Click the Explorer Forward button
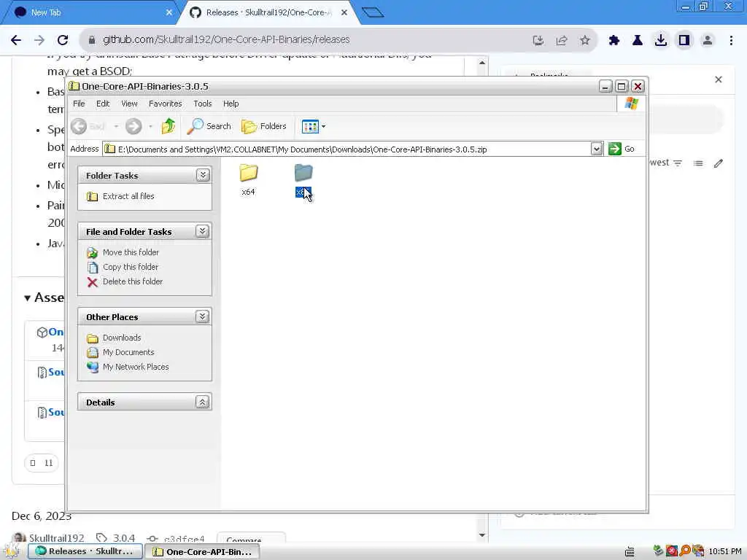 [x=133, y=126]
